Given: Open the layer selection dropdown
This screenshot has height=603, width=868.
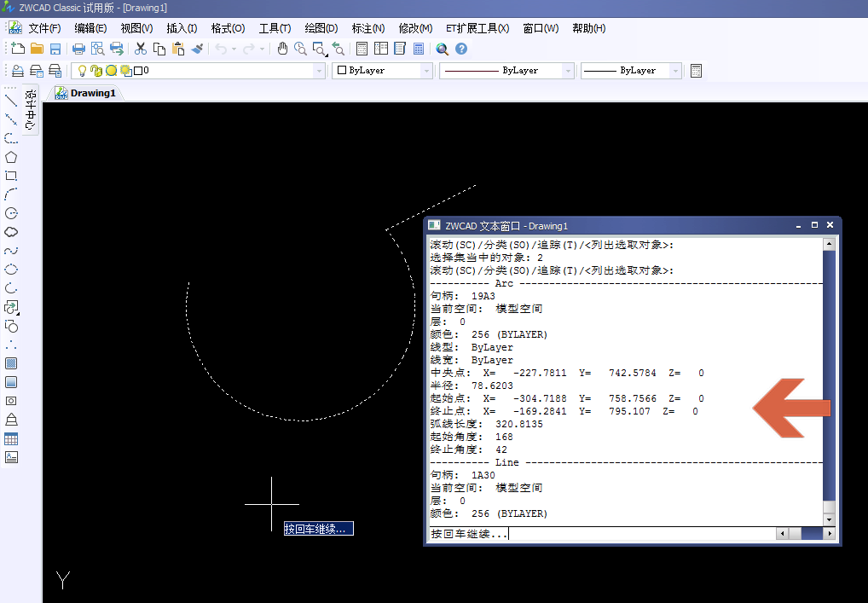Looking at the screenshot, I should click(x=320, y=70).
